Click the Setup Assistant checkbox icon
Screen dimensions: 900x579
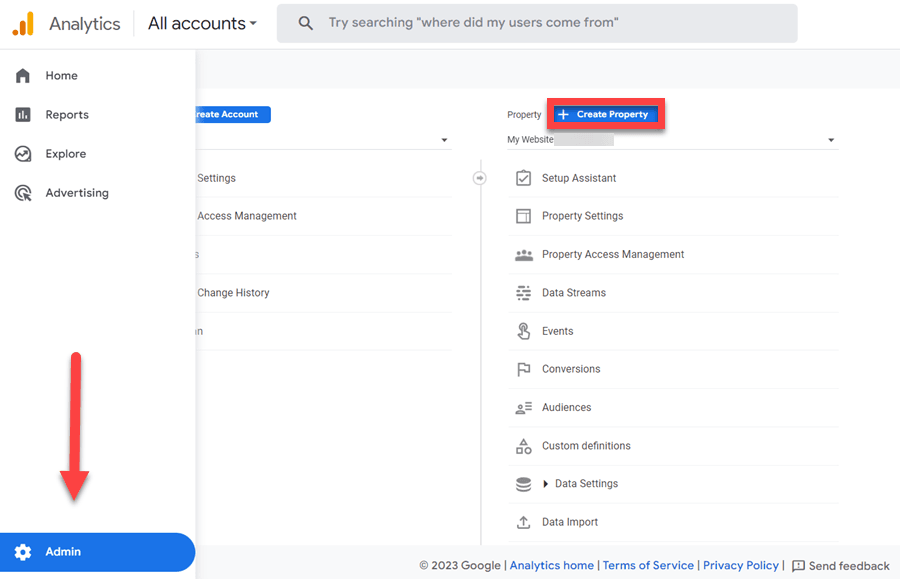(523, 178)
